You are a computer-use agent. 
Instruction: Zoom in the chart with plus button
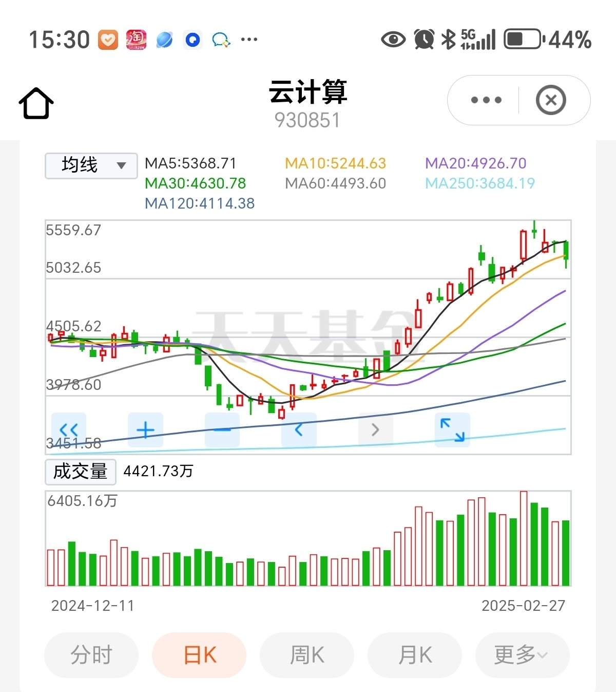pyautogui.click(x=145, y=429)
